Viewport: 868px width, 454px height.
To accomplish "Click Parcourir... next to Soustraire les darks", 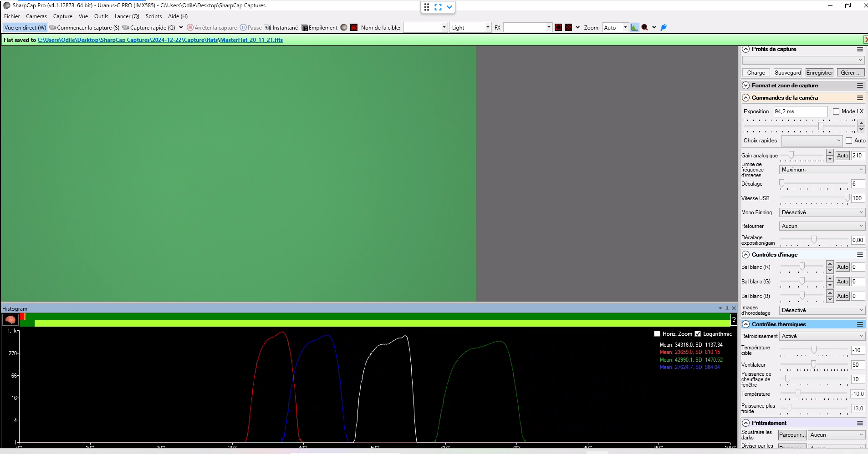I will (x=792, y=435).
